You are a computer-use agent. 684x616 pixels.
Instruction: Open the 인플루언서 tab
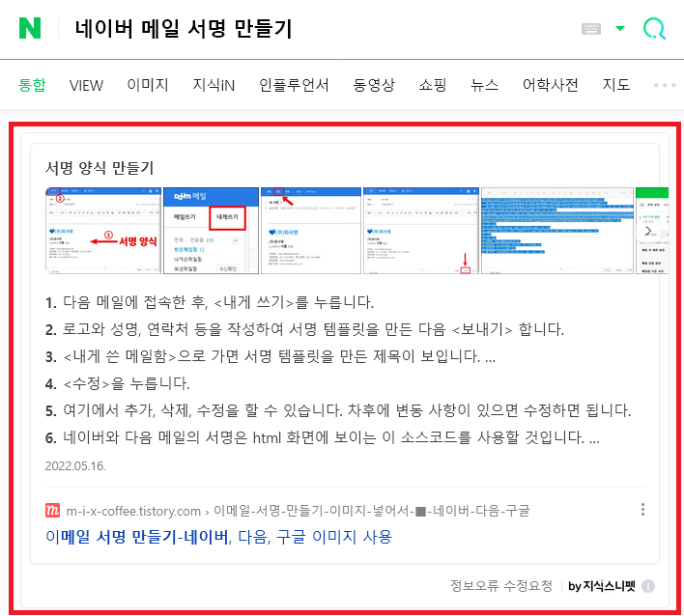coord(294,85)
